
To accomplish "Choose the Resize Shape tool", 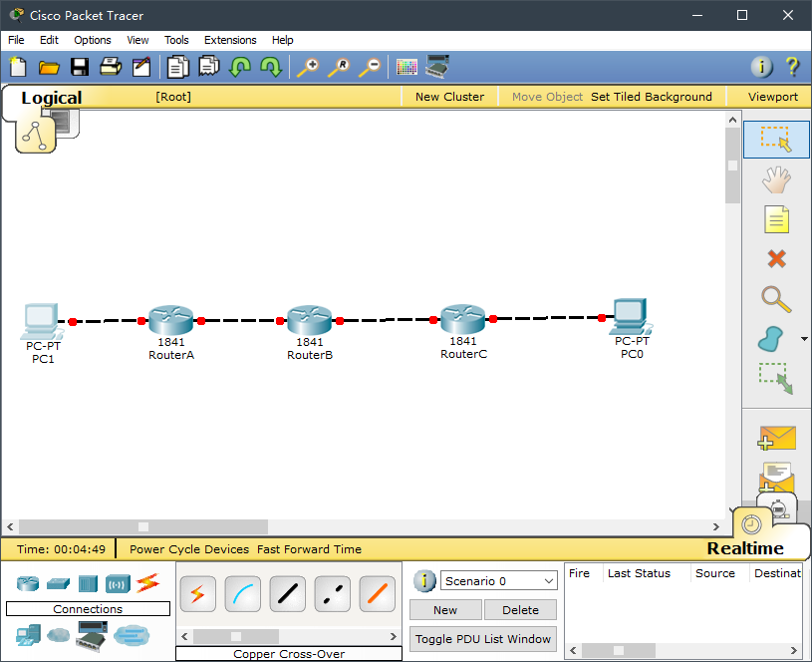I will point(776,379).
